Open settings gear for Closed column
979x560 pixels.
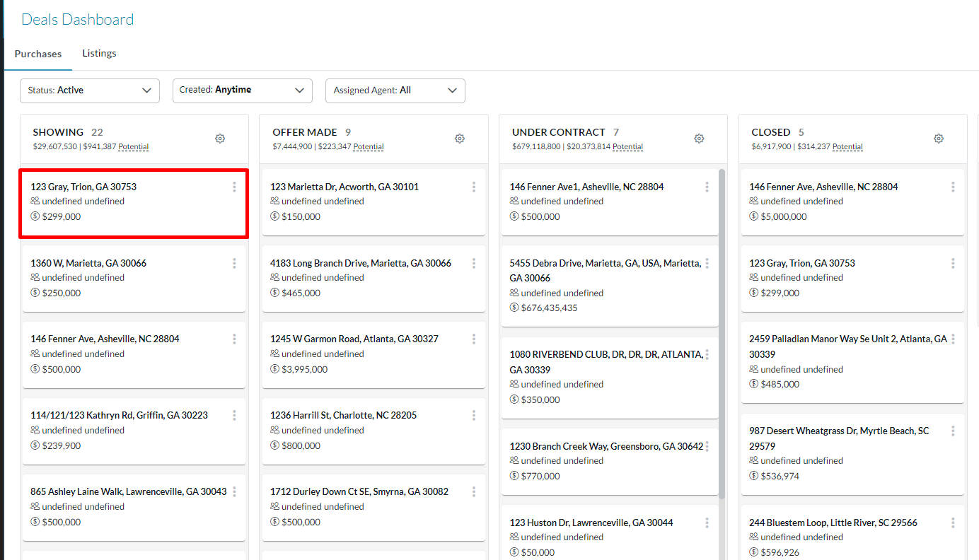tap(939, 139)
